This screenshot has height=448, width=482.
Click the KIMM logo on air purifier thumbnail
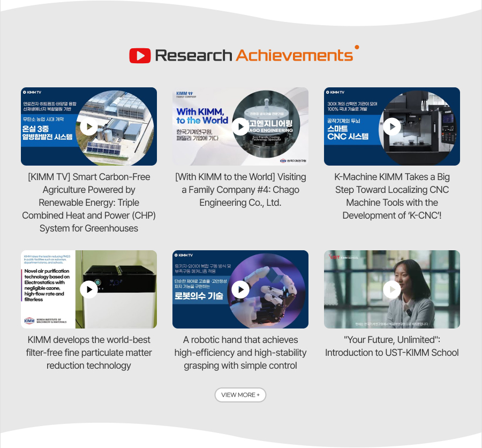(x=45, y=321)
